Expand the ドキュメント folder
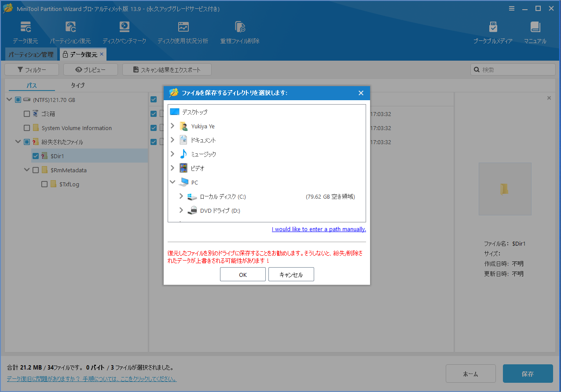The height and width of the screenshot is (392, 561). pos(172,140)
